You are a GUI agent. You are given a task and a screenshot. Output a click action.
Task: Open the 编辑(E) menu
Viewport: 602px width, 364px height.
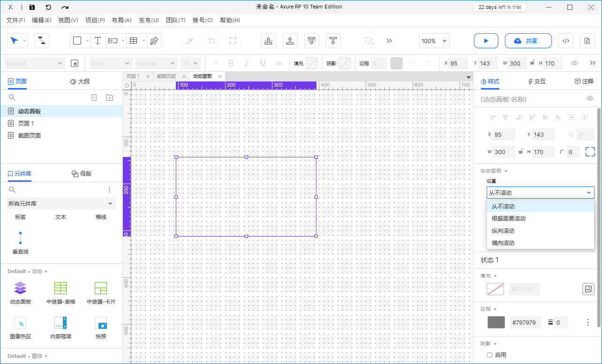point(42,20)
